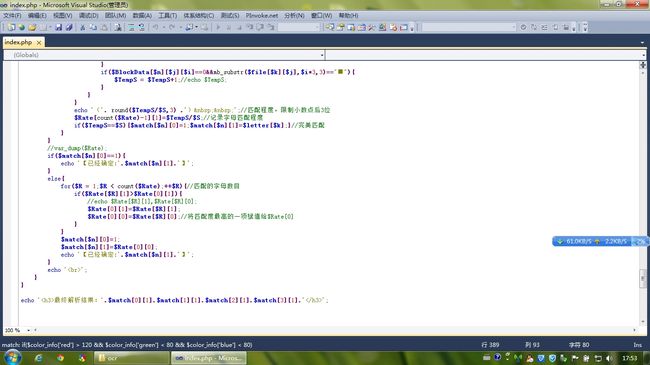Launch Chrome from the taskbar
Screen dimensions: 650x365
coord(61,358)
